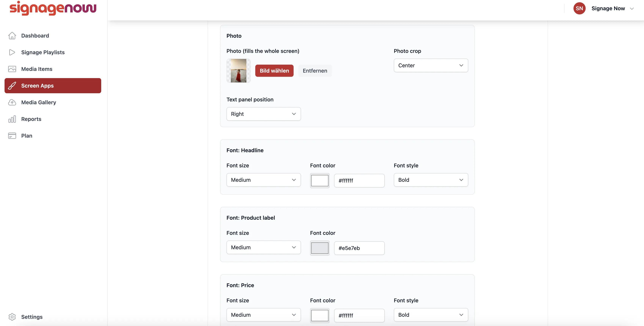Open Settings from the sidebar
This screenshot has height=326, width=644.
pyautogui.click(x=53, y=317)
